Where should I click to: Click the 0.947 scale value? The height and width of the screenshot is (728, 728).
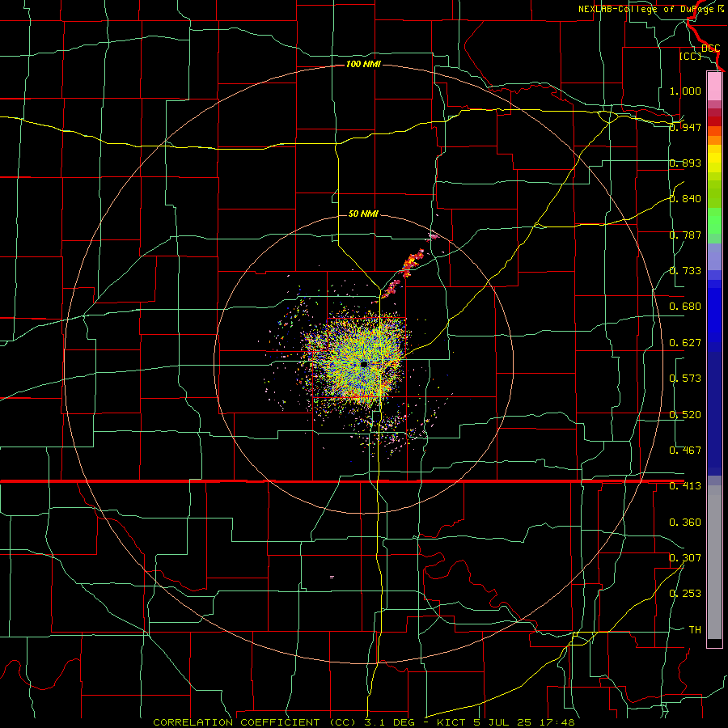685,127
